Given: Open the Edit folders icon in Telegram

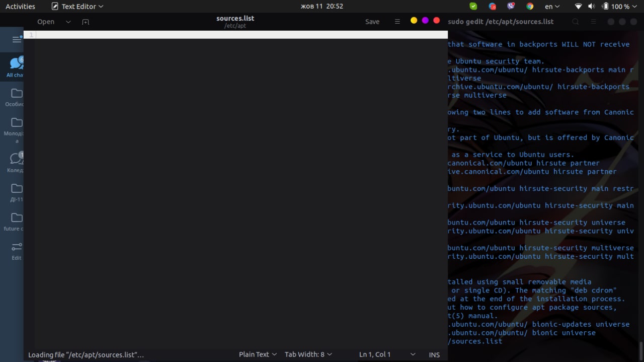Looking at the screenshot, I should (17, 250).
